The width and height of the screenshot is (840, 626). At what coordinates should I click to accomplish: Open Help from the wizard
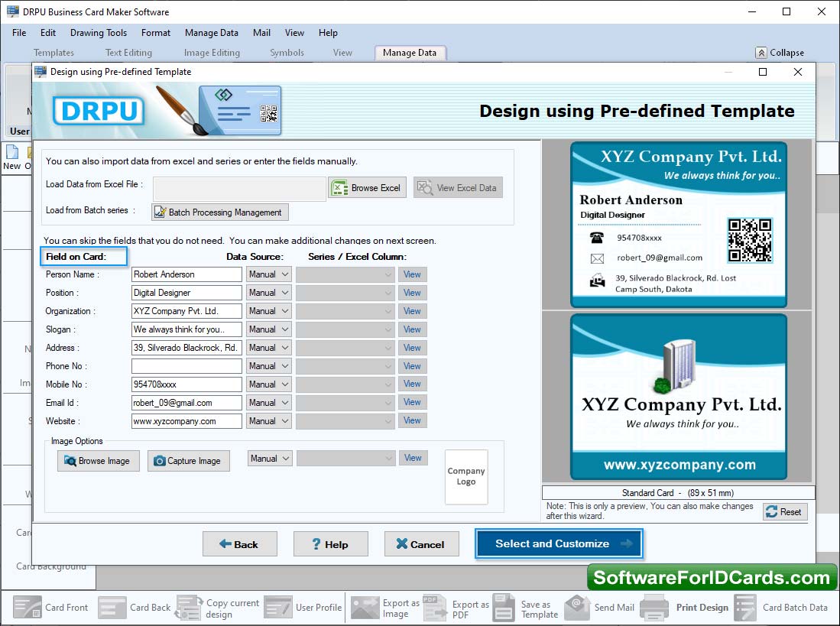click(330, 545)
